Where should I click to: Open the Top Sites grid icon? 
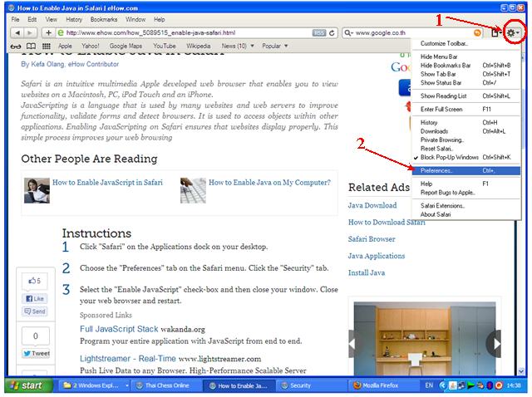[47, 47]
